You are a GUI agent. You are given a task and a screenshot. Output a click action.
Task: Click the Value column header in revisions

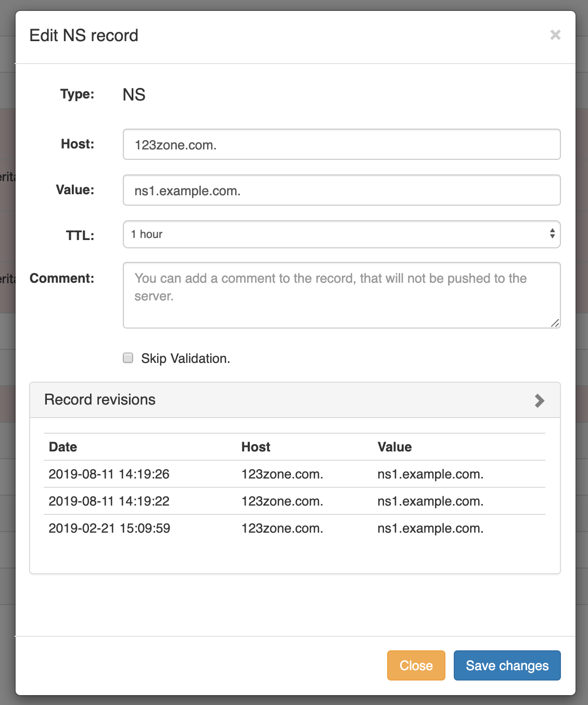pos(394,447)
